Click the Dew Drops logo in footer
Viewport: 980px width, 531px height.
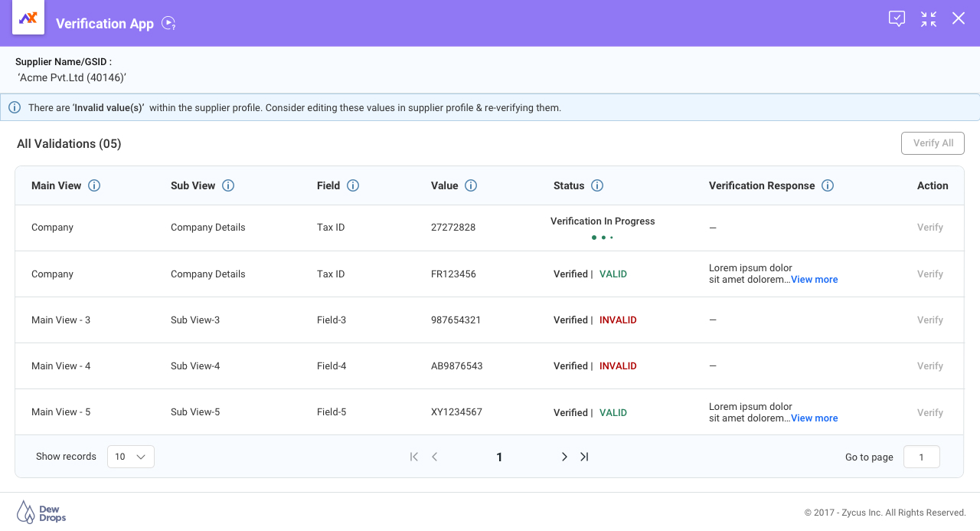[41, 512]
